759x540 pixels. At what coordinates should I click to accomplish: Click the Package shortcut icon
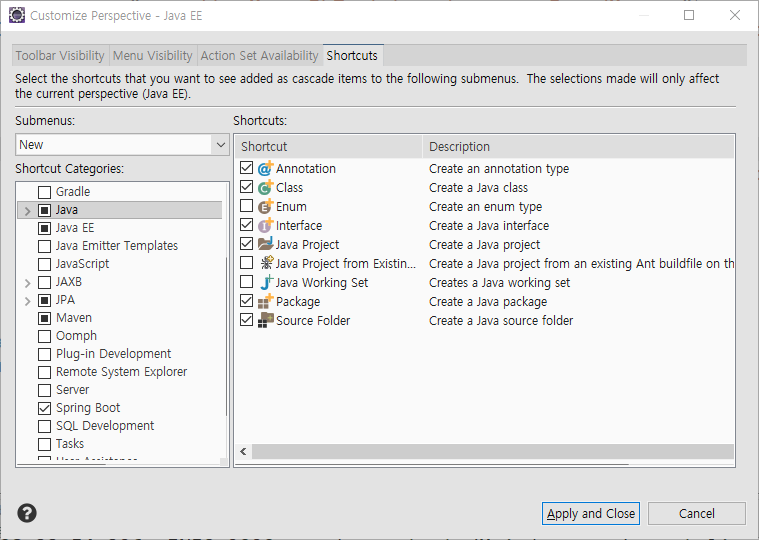coord(265,301)
